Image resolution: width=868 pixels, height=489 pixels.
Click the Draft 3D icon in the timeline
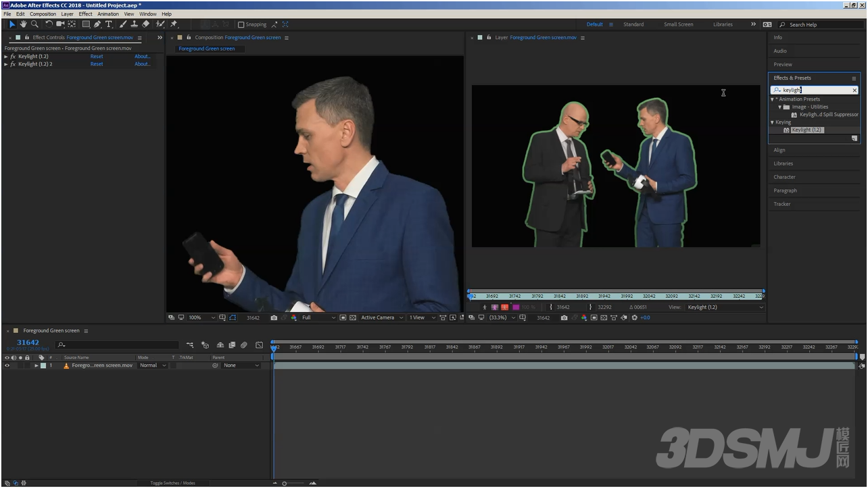point(205,345)
